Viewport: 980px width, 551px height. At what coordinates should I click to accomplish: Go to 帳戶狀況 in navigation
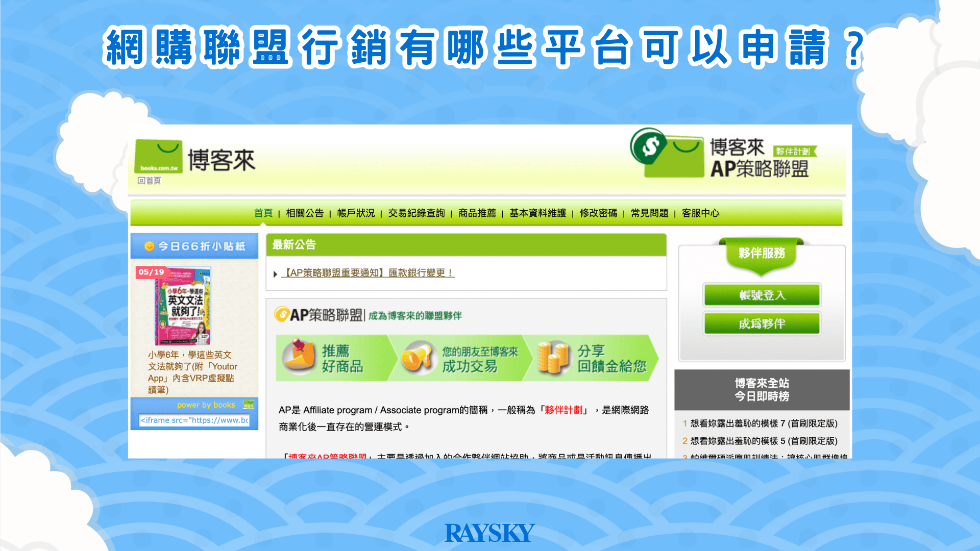tap(356, 213)
